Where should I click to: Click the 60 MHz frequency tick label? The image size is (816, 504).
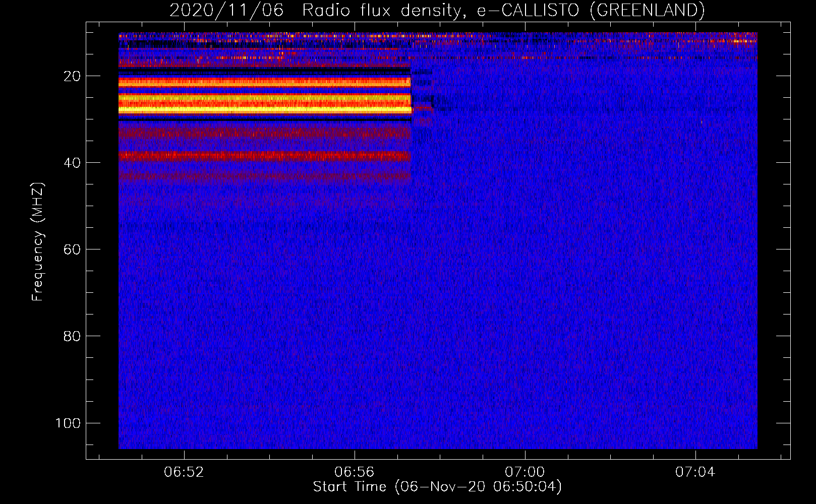tap(72, 249)
